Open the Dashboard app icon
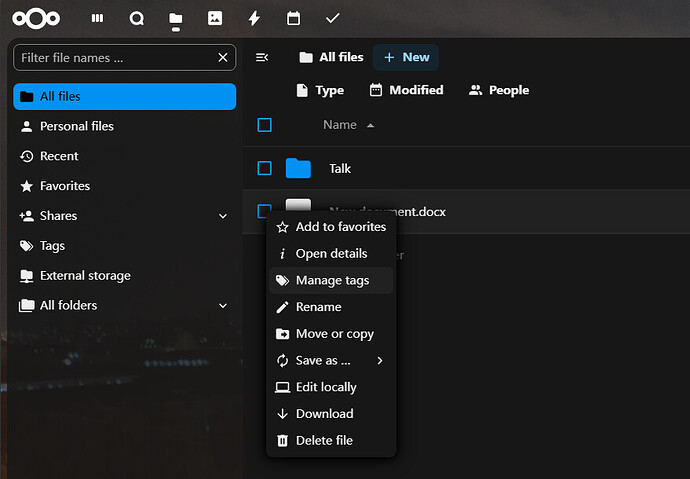The image size is (690, 479). pyautogui.click(x=97, y=18)
